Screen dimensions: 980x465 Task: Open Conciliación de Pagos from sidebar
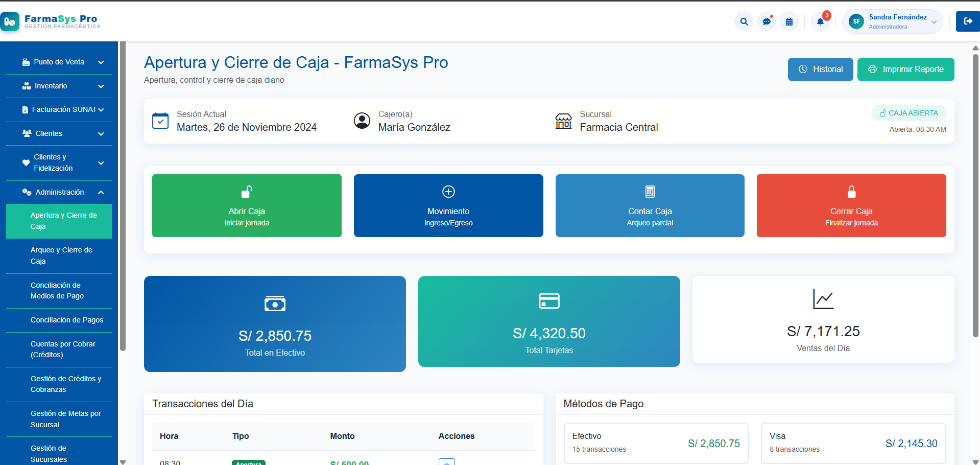pyautogui.click(x=67, y=320)
